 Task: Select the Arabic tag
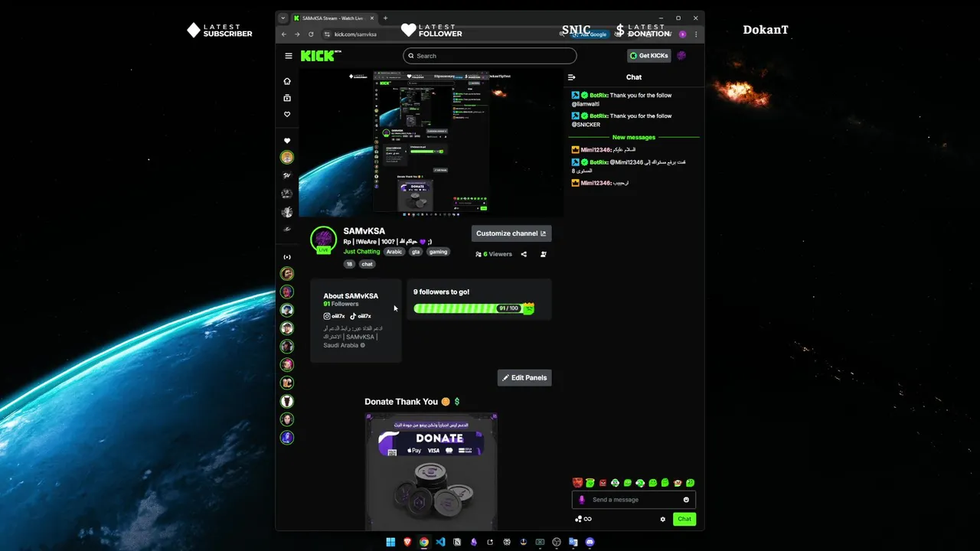(394, 252)
